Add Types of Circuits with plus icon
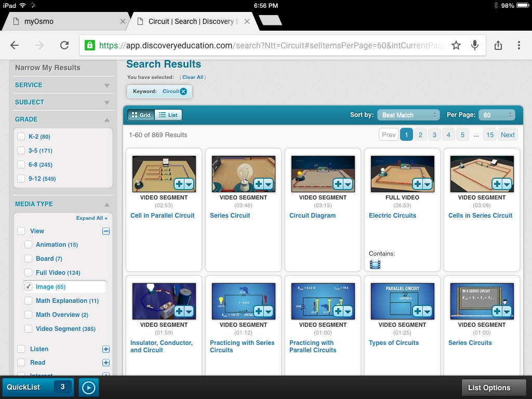Image resolution: width=532 pixels, height=399 pixels. [417, 312]
